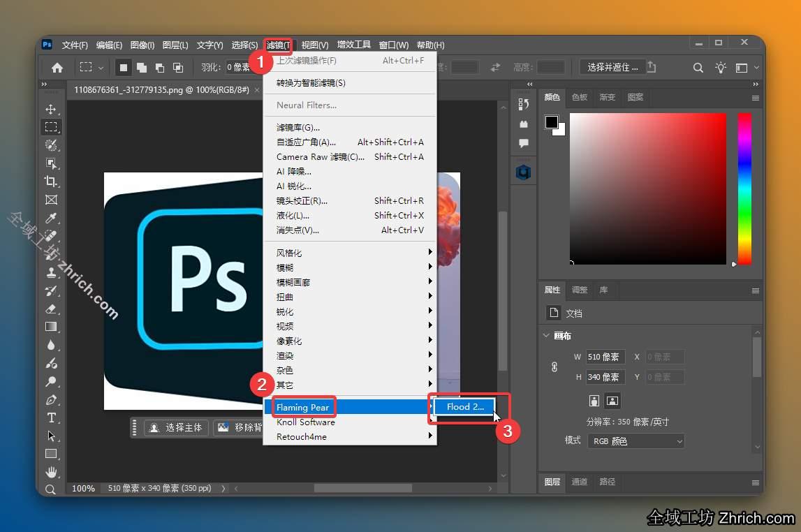Select Subtract from selection mode button
Image resolution: width=801 pixels, height=532 pixels.
pyautogui.click(x=160, y=68)
